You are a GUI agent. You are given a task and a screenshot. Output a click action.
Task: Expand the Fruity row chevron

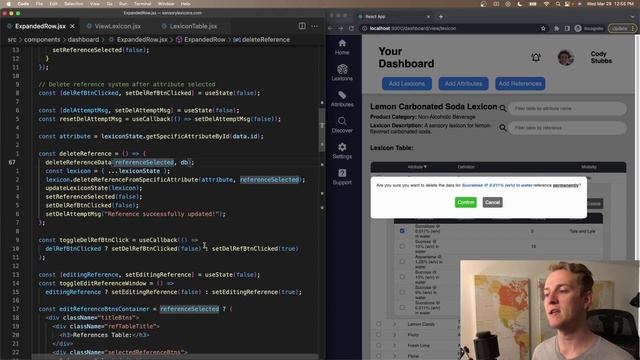[395, 335]
